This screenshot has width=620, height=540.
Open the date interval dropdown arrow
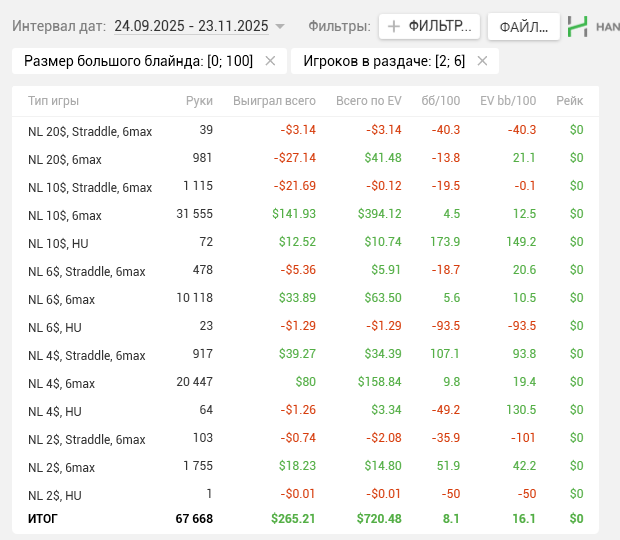[x=280, y=26]
